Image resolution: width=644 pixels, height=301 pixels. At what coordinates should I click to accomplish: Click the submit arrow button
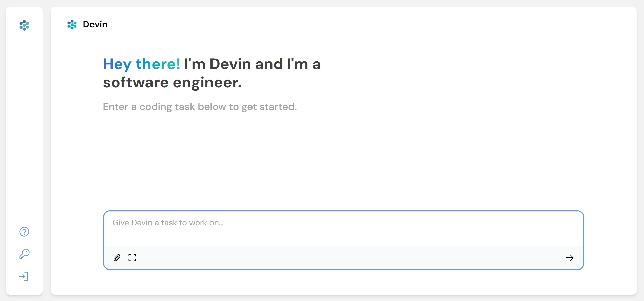(570, 258)
